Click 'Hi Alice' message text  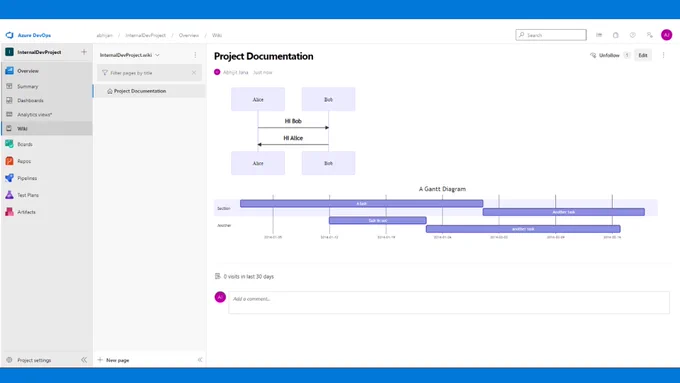293,138
